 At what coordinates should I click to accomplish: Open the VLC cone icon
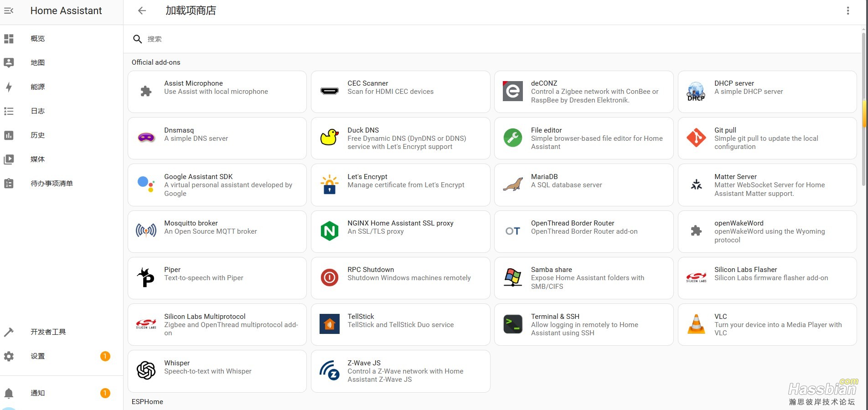(696, 324)
